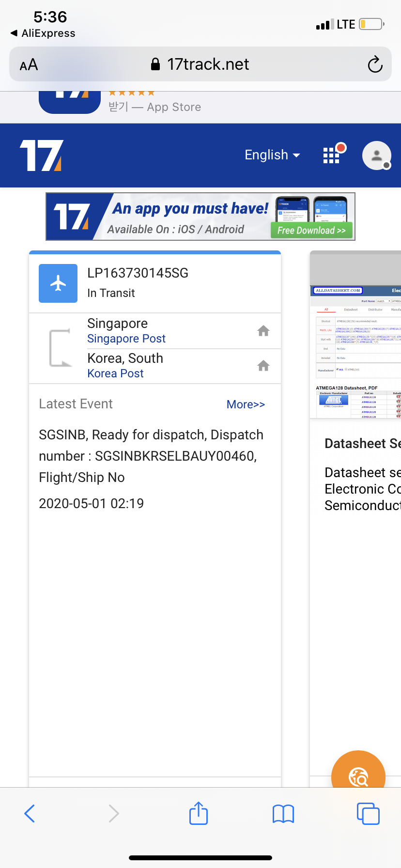Open the Korea Post carrier link
This screenshot has height=868, width=401.
click(115, 373)
